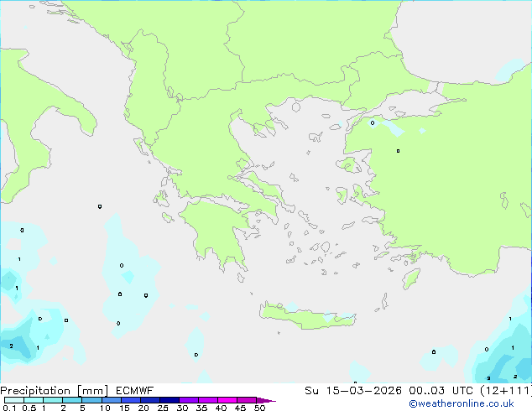Viewport: 532px width, 411px height.
Task: Select the legend swatch between 45 and 50
Action: [x=247, y=400]
